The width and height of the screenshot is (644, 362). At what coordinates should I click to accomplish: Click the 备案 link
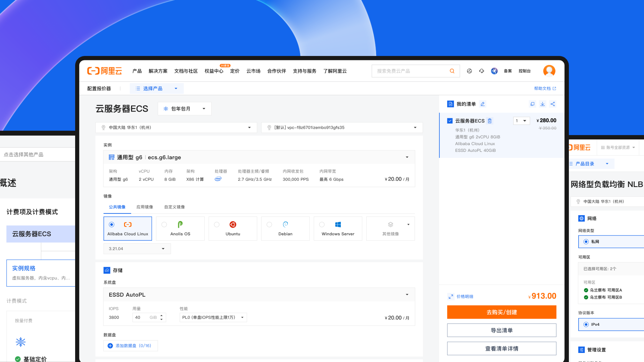click(508, 71)
